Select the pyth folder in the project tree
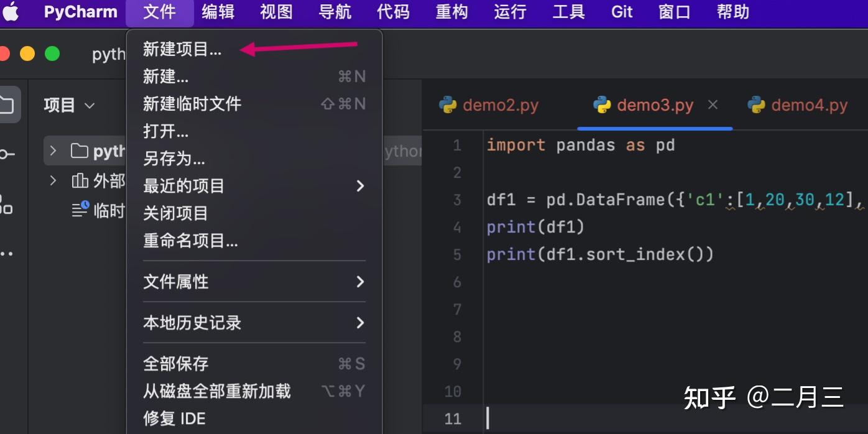This screenshot has height=434, width=868. click(x=99, y=150)
